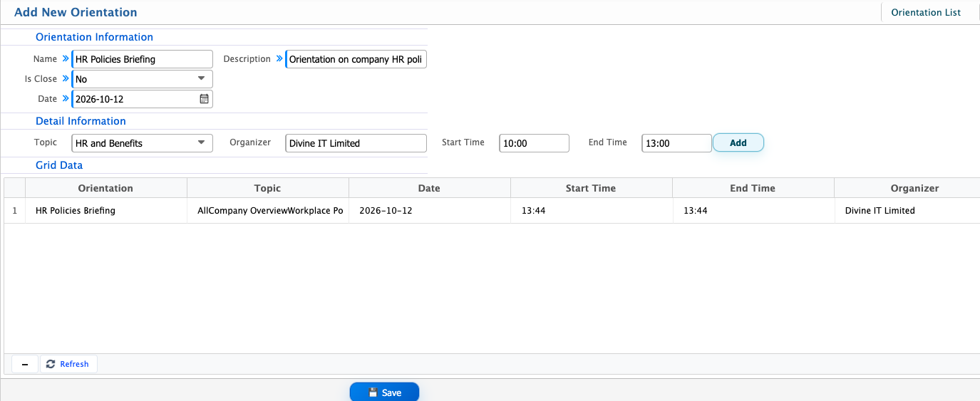Click the required marker beside Name label

tap(66, 59)
